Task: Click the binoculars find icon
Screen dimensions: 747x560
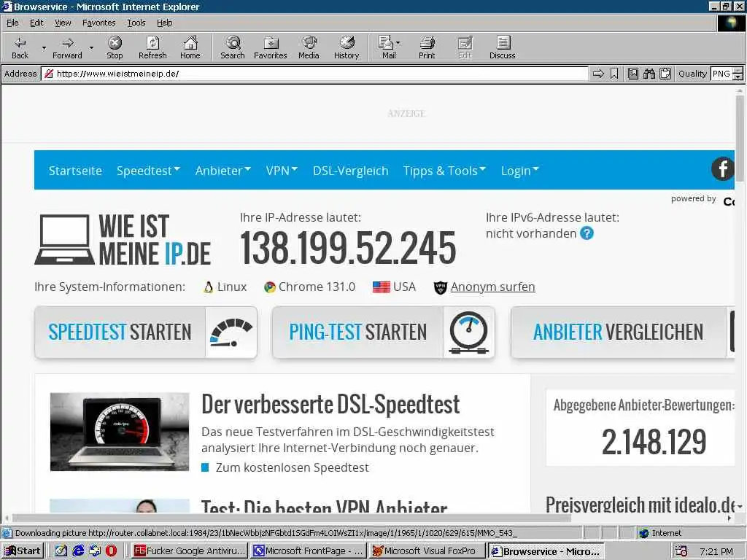Action: pos(649,74)
